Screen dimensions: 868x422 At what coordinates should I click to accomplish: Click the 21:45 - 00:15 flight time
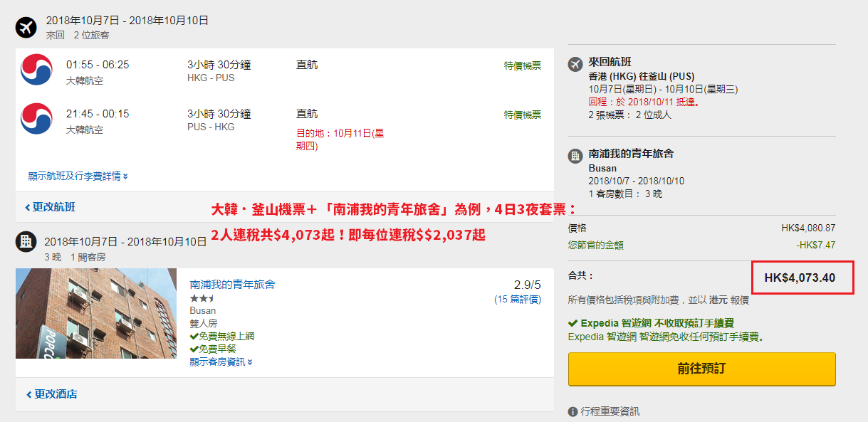coord(98,114)
